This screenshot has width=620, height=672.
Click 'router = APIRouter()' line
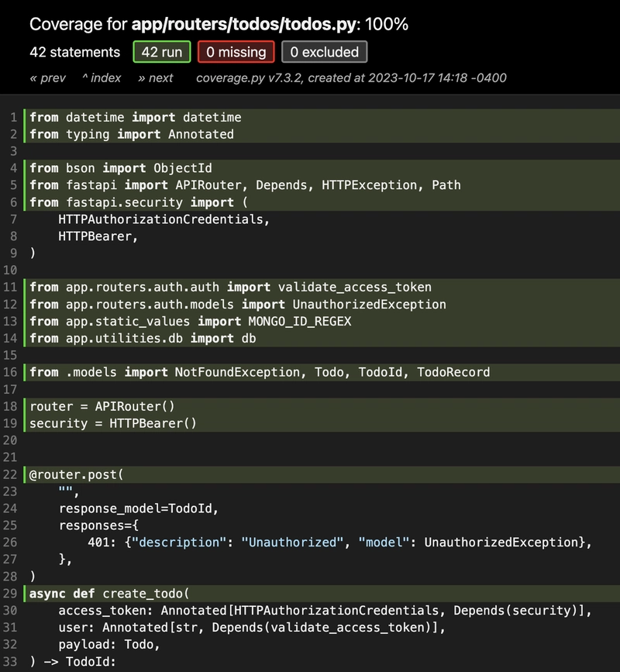click(102, 406)
